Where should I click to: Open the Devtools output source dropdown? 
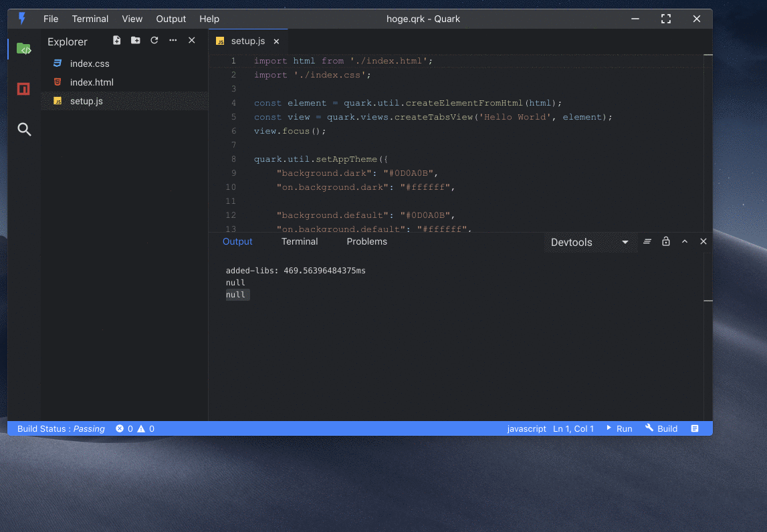point(589,242)
